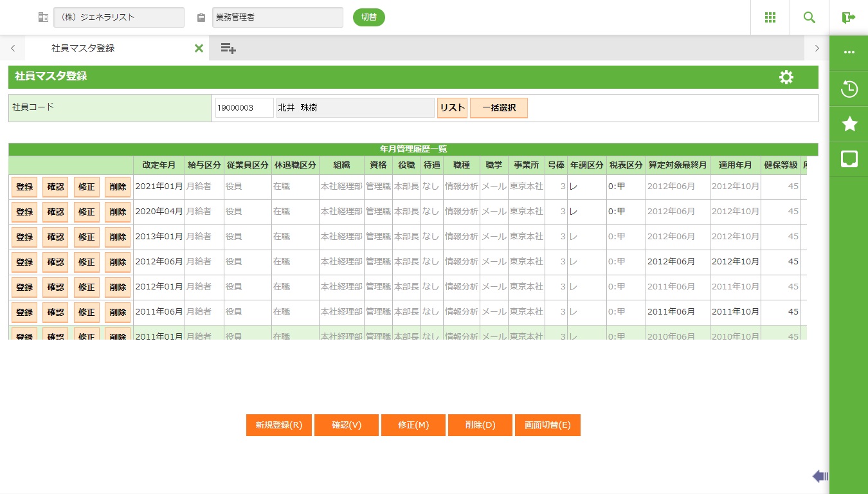Click the search magnifier icon
The image size is (868, 494).
[809, 17]
